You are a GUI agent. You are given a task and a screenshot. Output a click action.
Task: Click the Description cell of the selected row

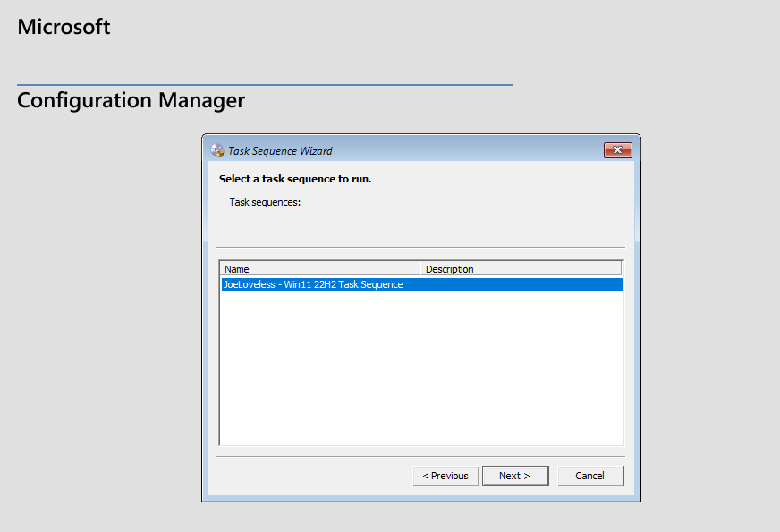pyautogui.click(x=520, y=284)
